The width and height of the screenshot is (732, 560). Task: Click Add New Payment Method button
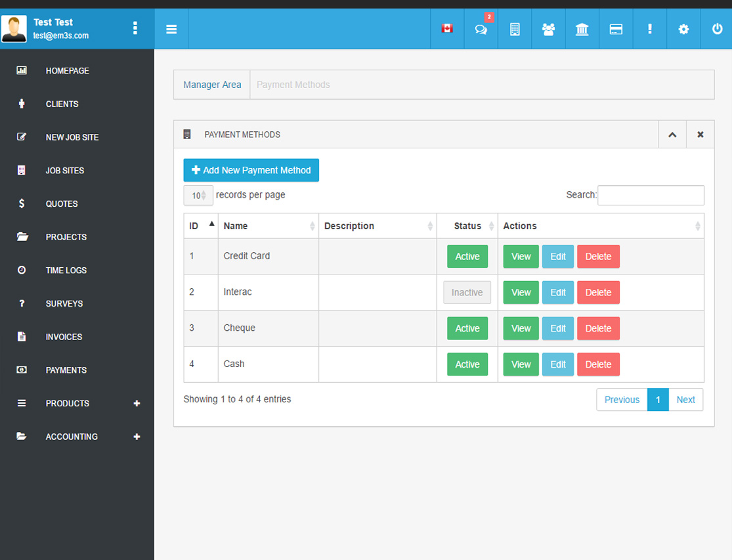click(x=251, y=170)
